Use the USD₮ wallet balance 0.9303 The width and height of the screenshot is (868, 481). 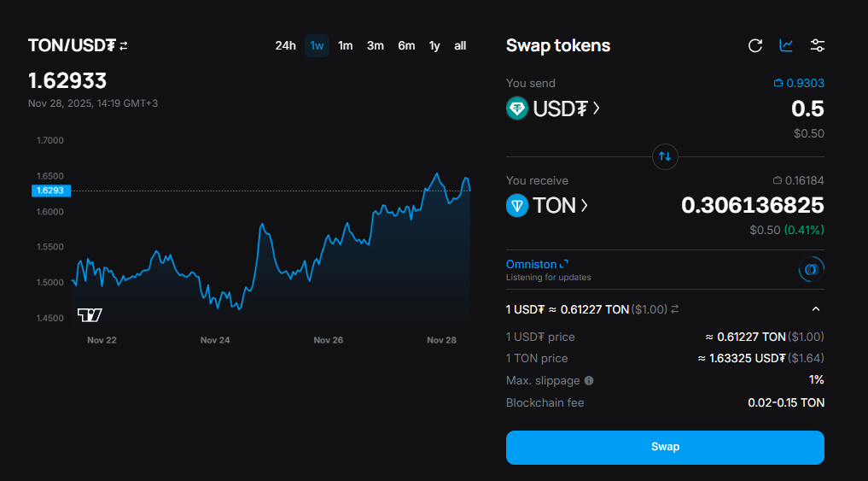point(799,83)
